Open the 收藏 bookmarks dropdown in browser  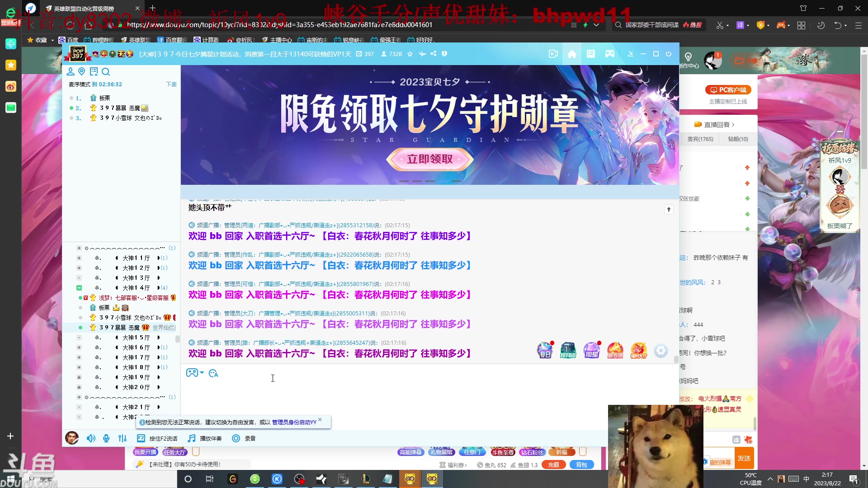coord(41,40)
